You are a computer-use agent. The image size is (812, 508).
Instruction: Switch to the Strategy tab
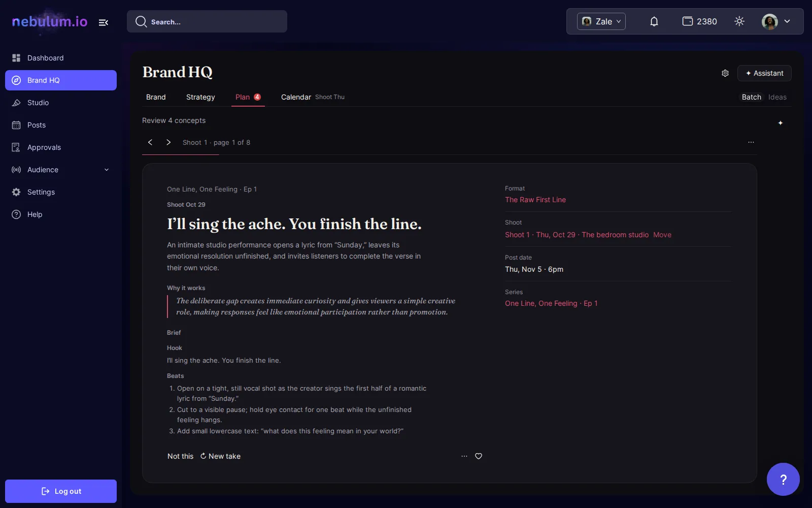click(200, 97)
